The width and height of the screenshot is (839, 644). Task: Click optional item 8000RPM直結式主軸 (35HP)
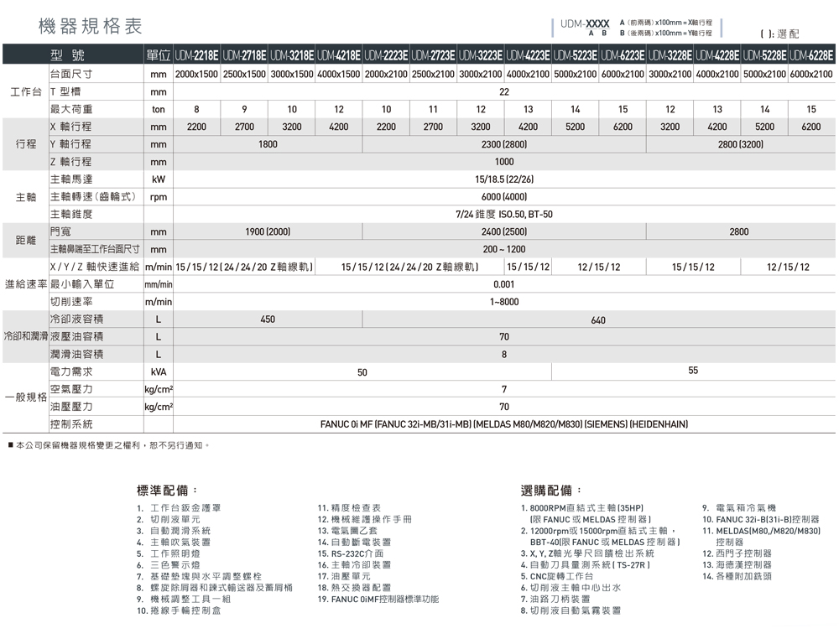pos(586,508)
